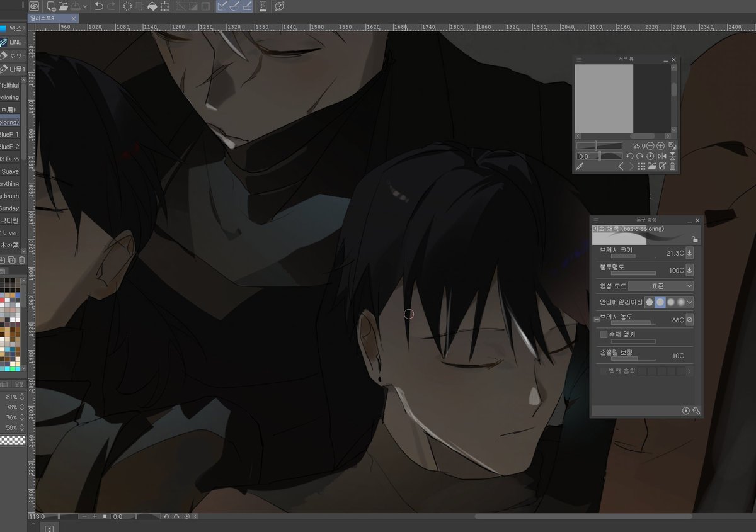Open Clip Studio support help icon

tap(280, 6)
